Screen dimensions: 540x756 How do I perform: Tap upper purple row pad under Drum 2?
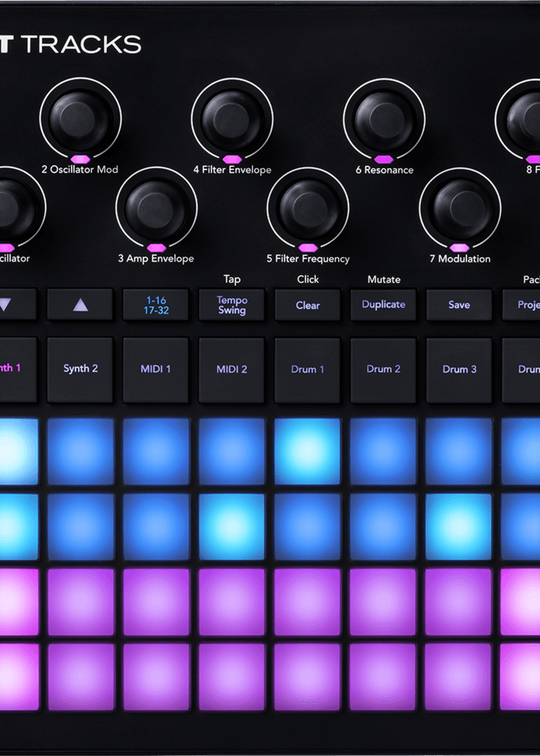pyautogui.click(x=383, y=602)
